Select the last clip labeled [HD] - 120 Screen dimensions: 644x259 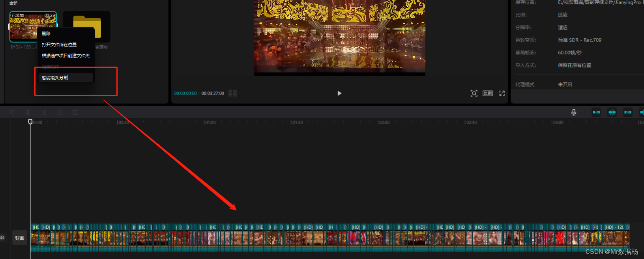click(x=614, y=238)
